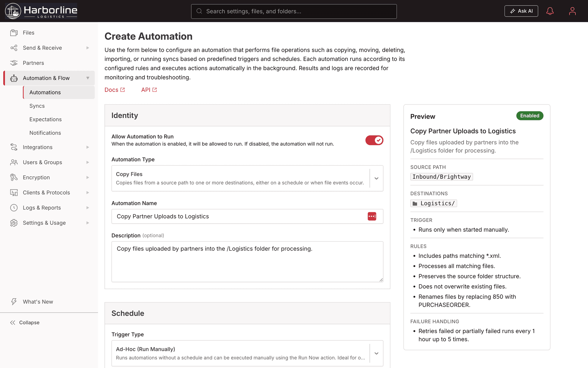Open the Docs link
Image resolution: width=588 pixels, height=368 pixels.
pos(115,90)
